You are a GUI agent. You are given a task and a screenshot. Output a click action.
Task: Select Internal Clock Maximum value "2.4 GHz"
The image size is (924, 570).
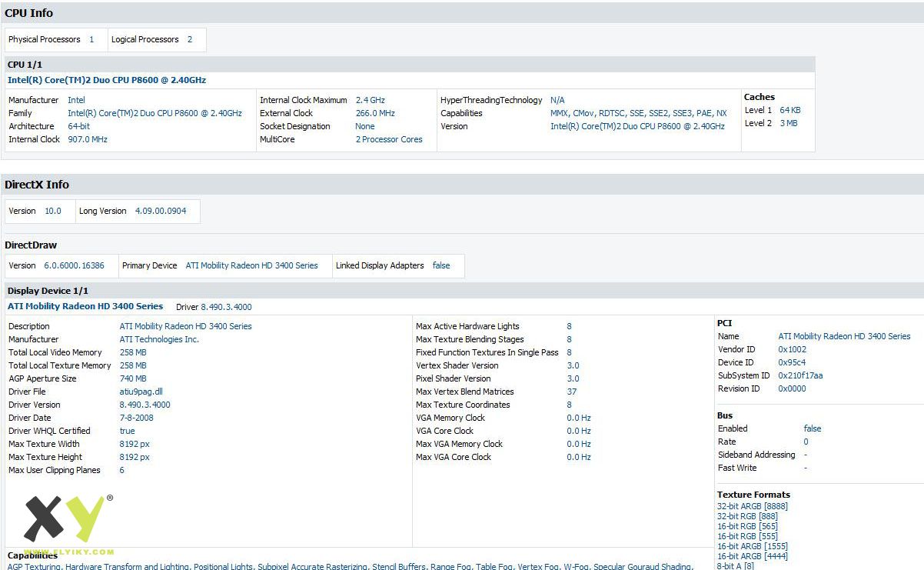(x=371, y=100)
